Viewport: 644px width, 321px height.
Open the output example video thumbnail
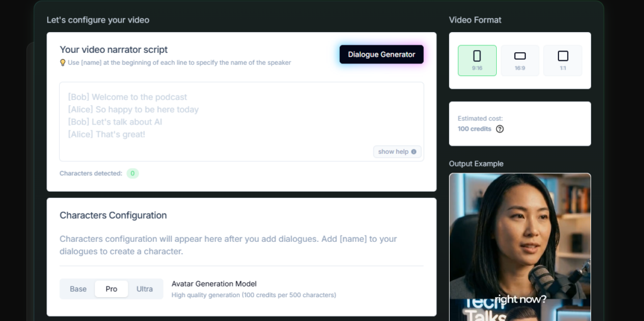pos(520,247)
